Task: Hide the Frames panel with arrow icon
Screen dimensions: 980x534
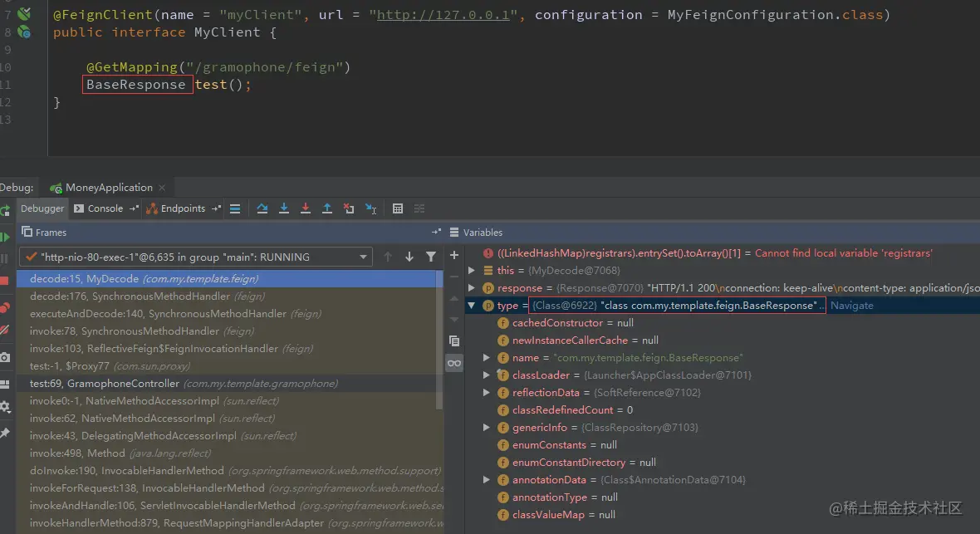Action: (436, 232)
